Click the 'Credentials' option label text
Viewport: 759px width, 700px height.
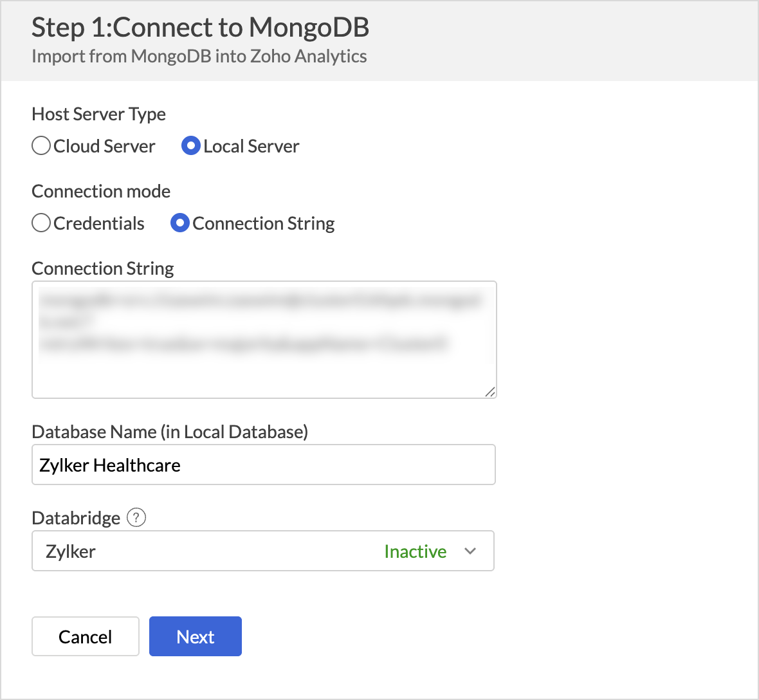coord(99,223)
